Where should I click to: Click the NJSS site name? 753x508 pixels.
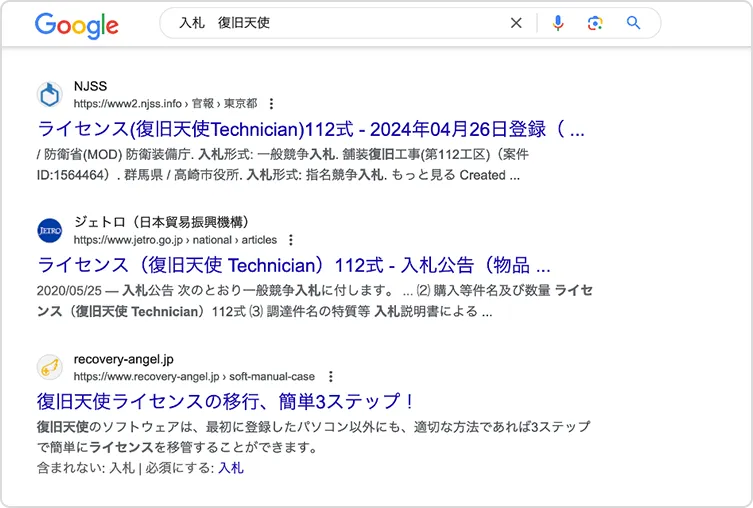pyautogui.click(x=90, y=86)
